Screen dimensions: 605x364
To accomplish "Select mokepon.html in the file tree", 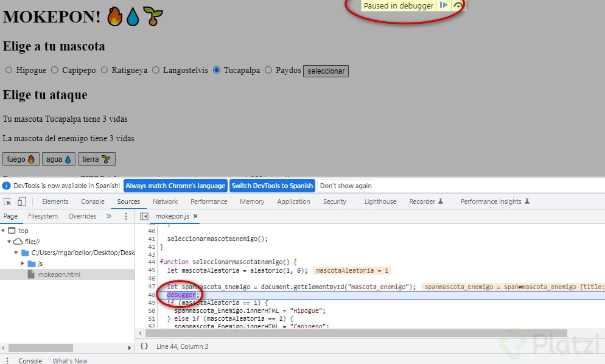I will [x=59, y=275].
